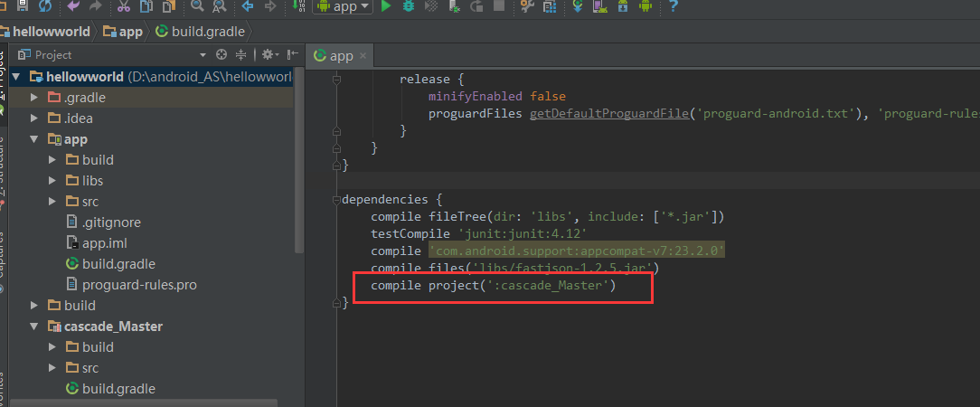Hide the Project tool window panel
980x407 pixels.
tap(289, 55)
